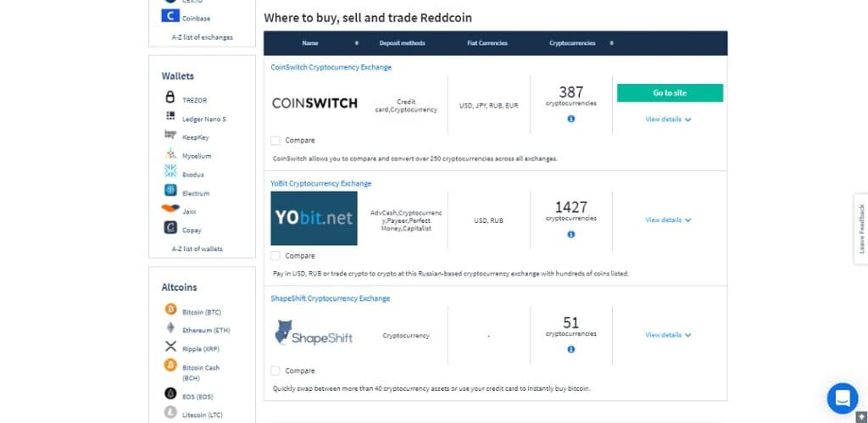Click the Electrum wallet icon

point(170,191)
